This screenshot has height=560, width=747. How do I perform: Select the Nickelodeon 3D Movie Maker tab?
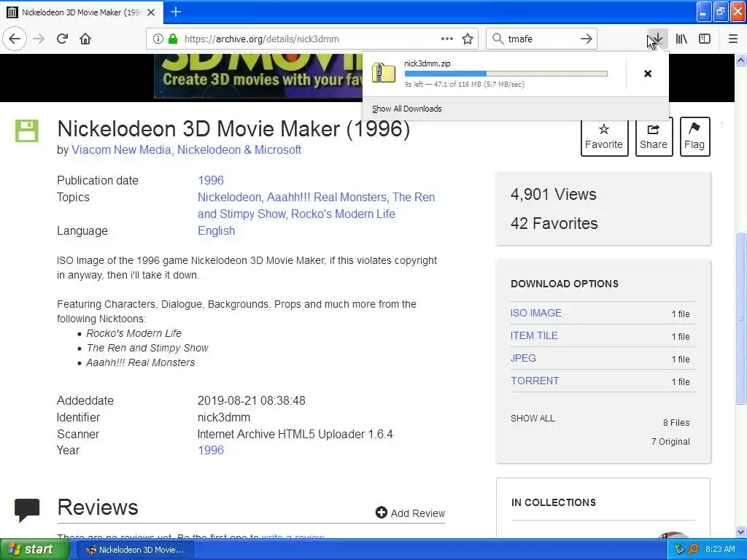81,12
